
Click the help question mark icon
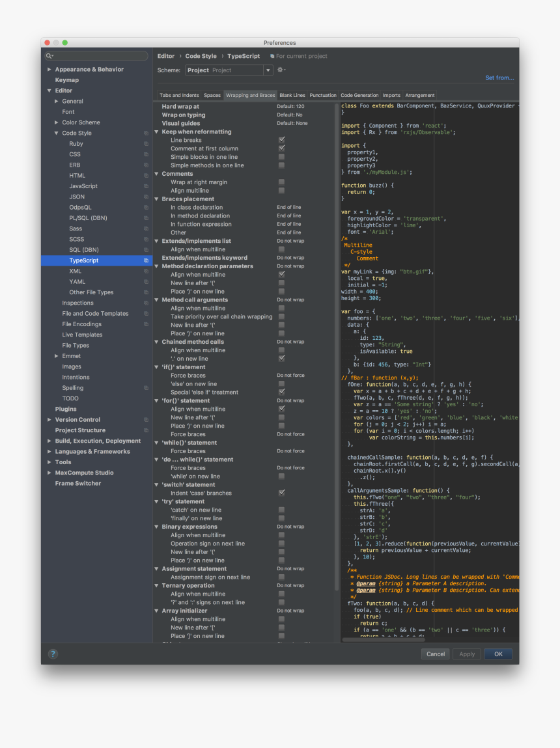[53, 654]
